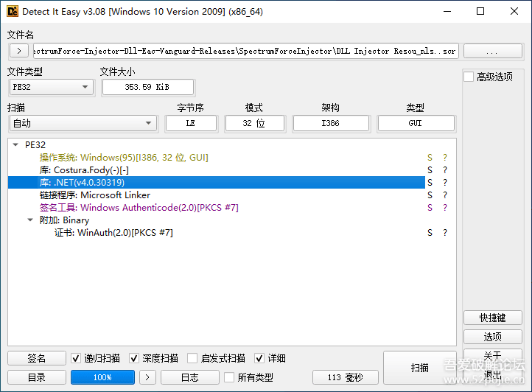Click the 签名 button

[37, 358]
